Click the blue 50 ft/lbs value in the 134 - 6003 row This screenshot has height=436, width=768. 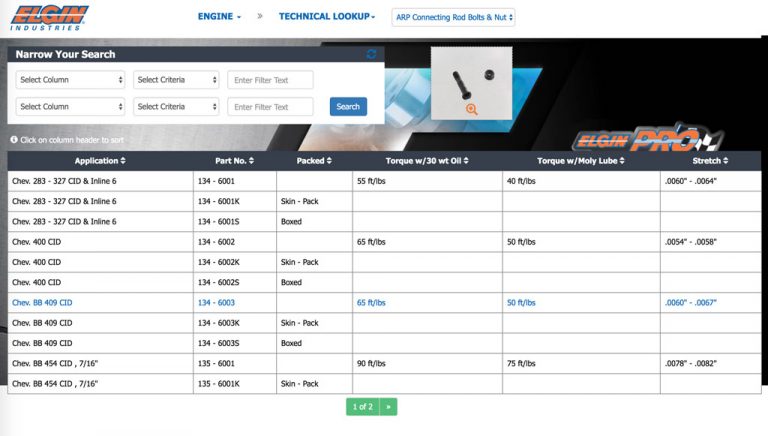pos(521,303)
